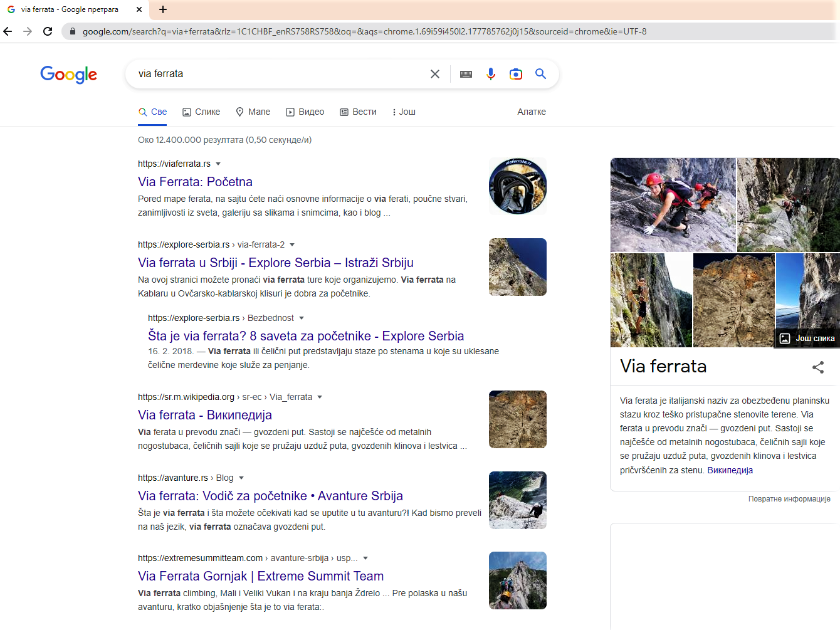Click the browser back arrow
This screenshot has width=840, height=630.
8,31
